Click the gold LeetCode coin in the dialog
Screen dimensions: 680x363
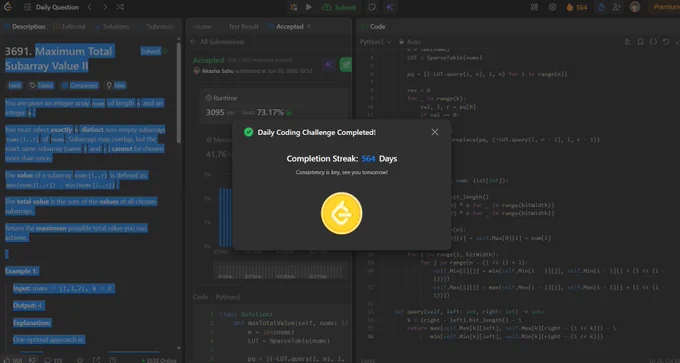[341, 213]
